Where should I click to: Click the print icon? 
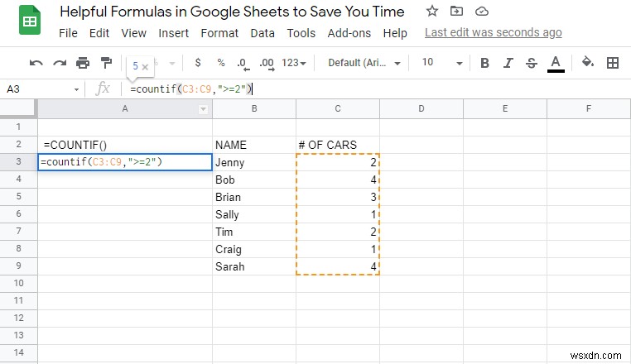click(83, 63)
